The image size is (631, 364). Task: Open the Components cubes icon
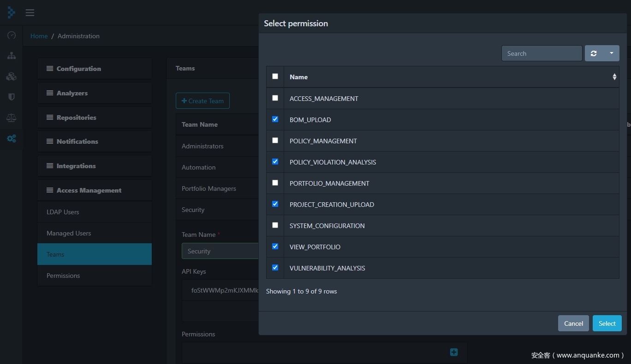[12, 76]
